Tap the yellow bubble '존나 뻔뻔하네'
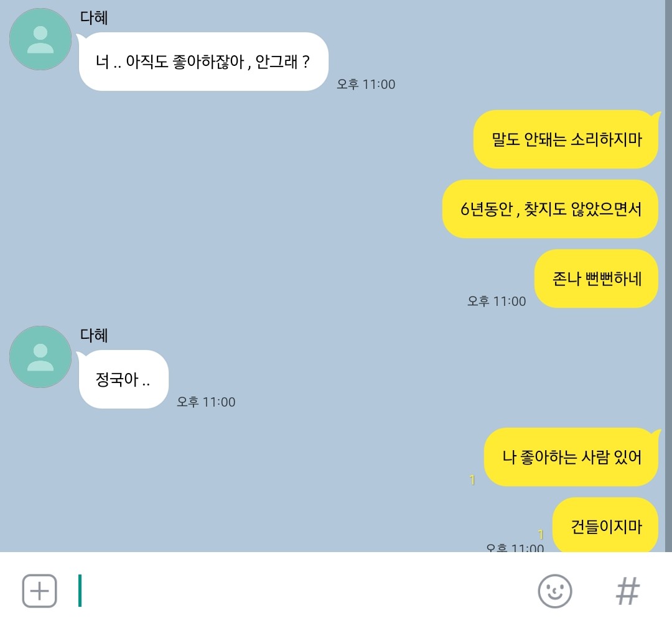The image size is (672, 618). 596,279
